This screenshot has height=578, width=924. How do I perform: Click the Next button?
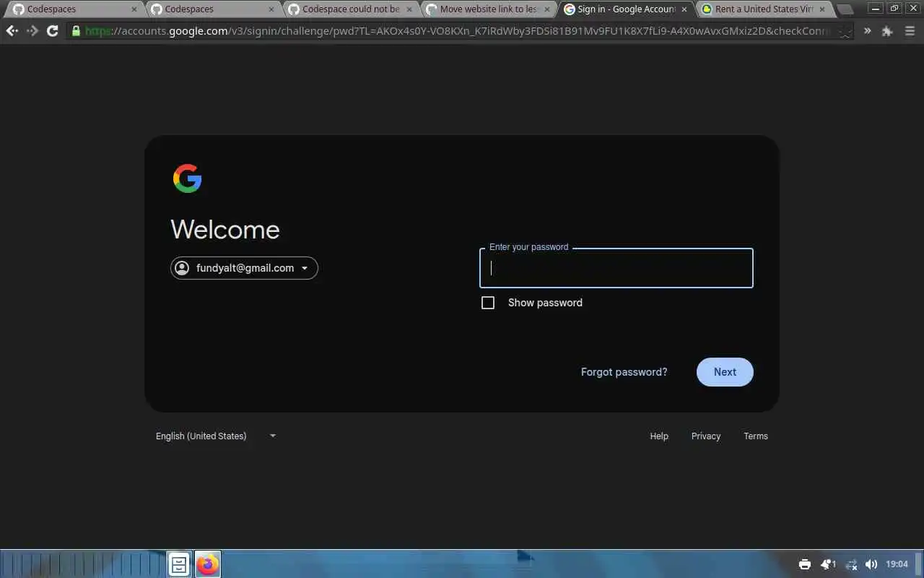725,372
